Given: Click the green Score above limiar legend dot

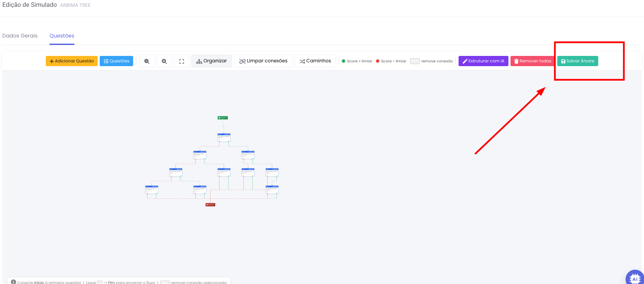Looking at the screenshot, I should pyautogui.click(x=344, y=61).
